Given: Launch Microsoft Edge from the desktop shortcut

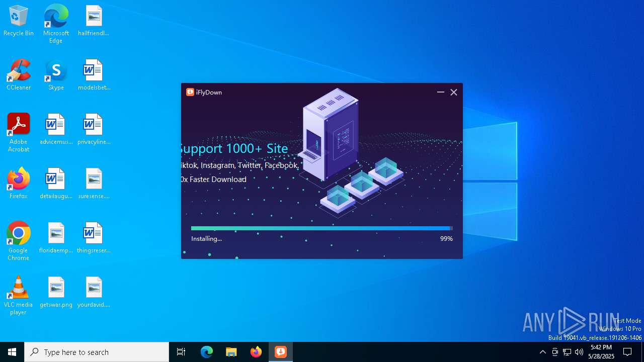Looking at the screenshot, I should pos(56,24).
